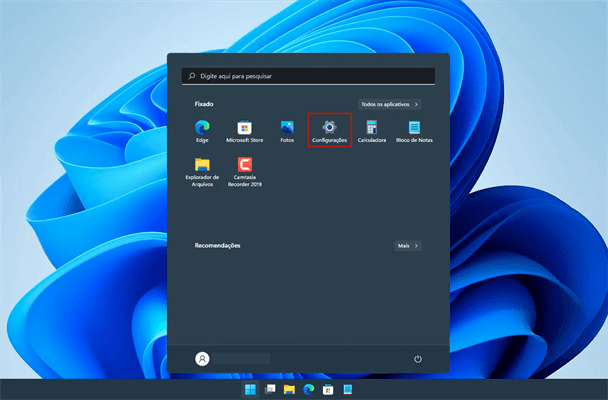Open Configurações settings app
Viewport: 608px width, 400px height.
[329, 128]
